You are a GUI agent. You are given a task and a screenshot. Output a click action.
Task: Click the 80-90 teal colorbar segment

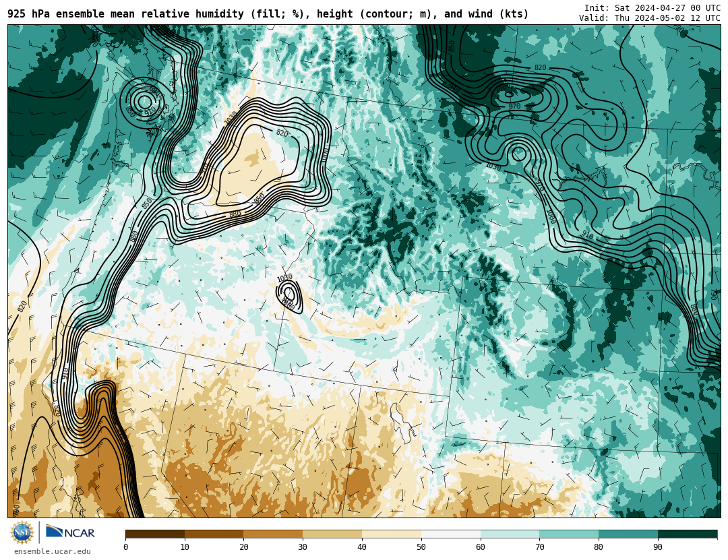pyautogui.click(x=628, y=534)
